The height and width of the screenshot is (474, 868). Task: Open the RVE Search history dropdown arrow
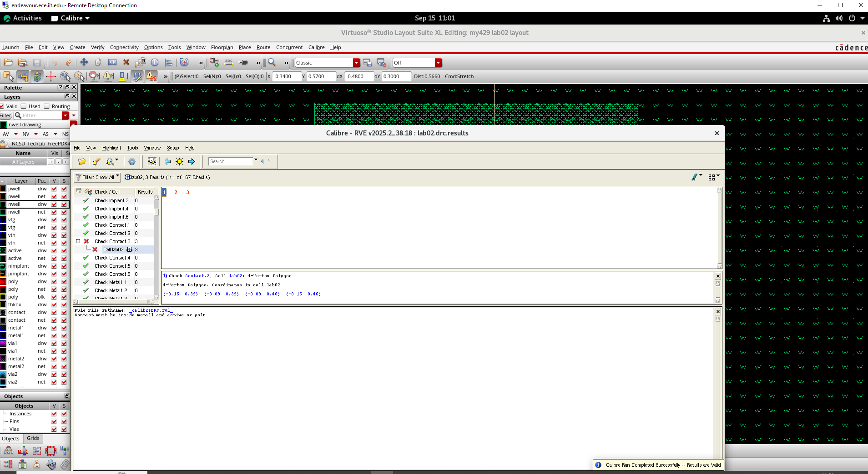[256, 160]
